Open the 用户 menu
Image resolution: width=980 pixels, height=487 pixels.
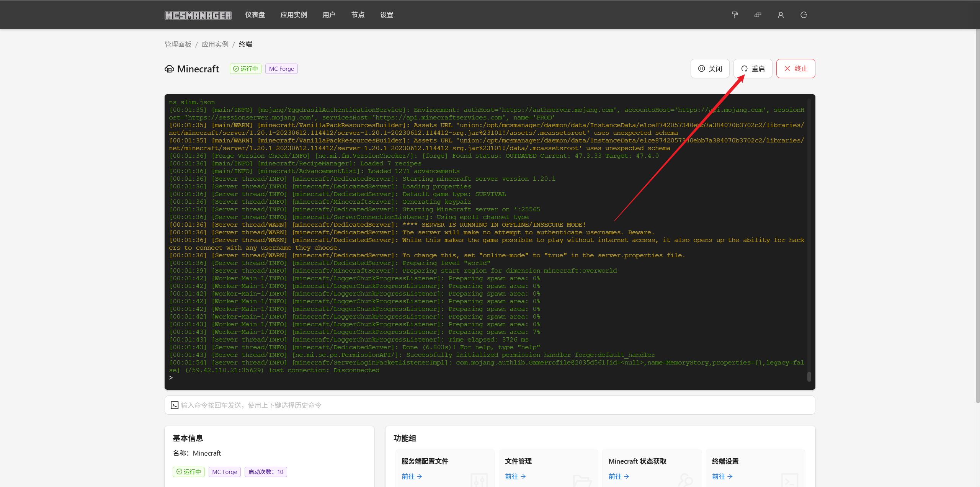pos(329,15)
